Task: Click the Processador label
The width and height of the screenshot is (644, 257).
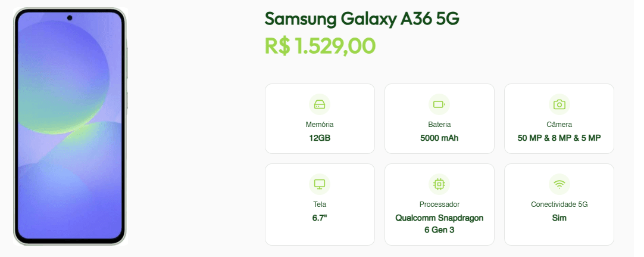Action: tap(439, 205)
